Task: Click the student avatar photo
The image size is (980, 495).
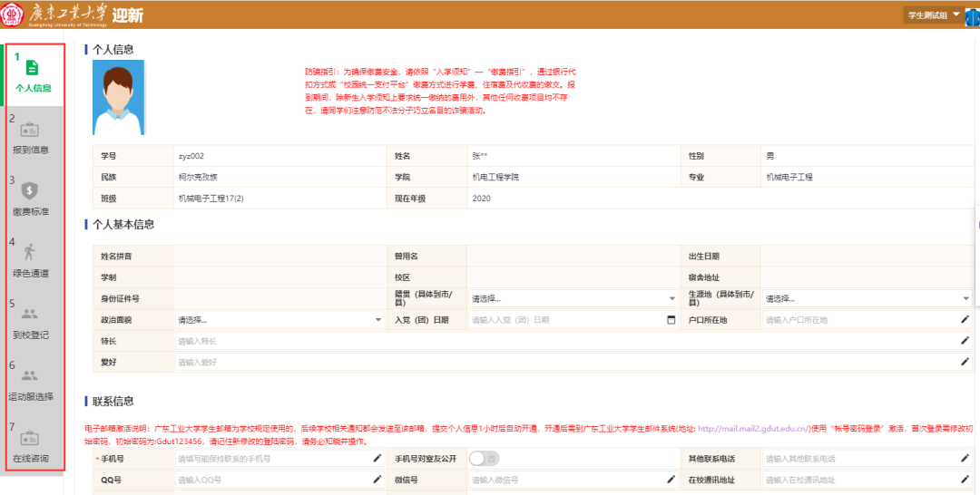Action: [x=119, y=97]
